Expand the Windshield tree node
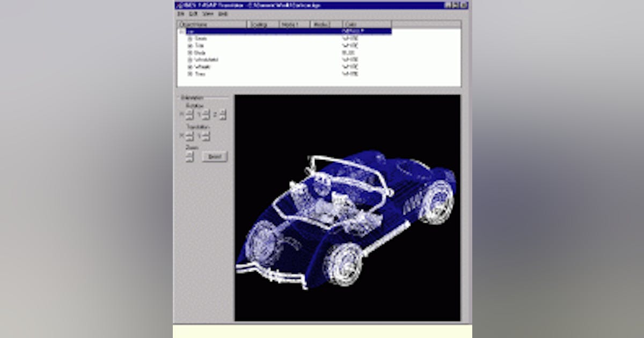Viewport: 644px width, 338px height. pos(189,59)
